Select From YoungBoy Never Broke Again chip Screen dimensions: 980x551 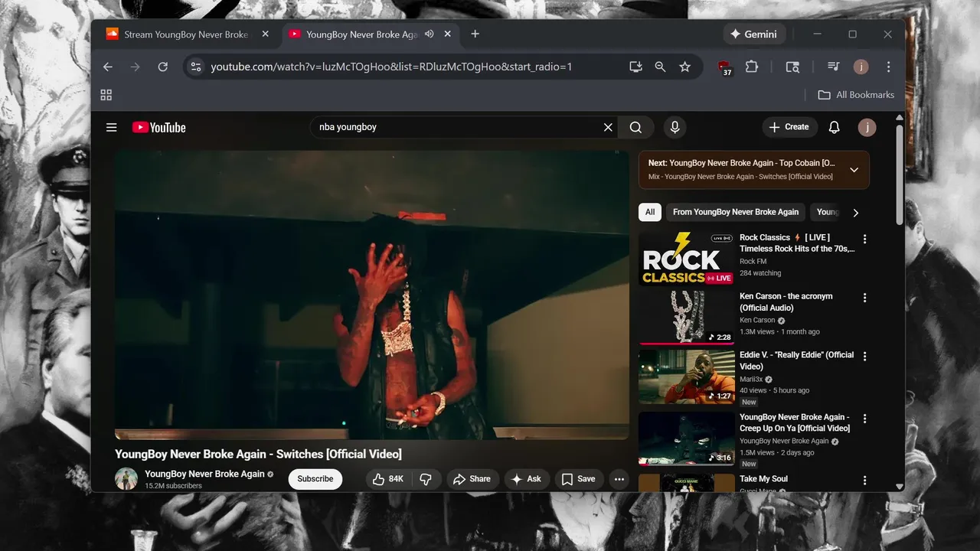tap(736, 212)
